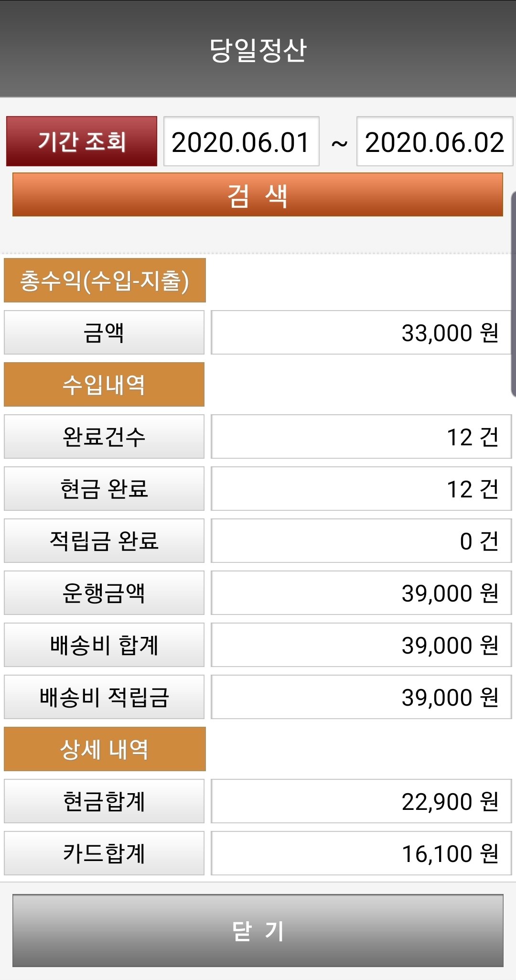Viewport: 516px width, 980px height.
Task: Tap the 0 건 value field
Action: point(361,541)
